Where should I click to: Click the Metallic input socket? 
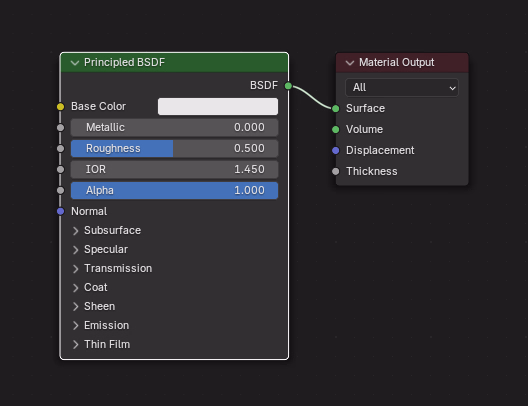tap(61, 128)
